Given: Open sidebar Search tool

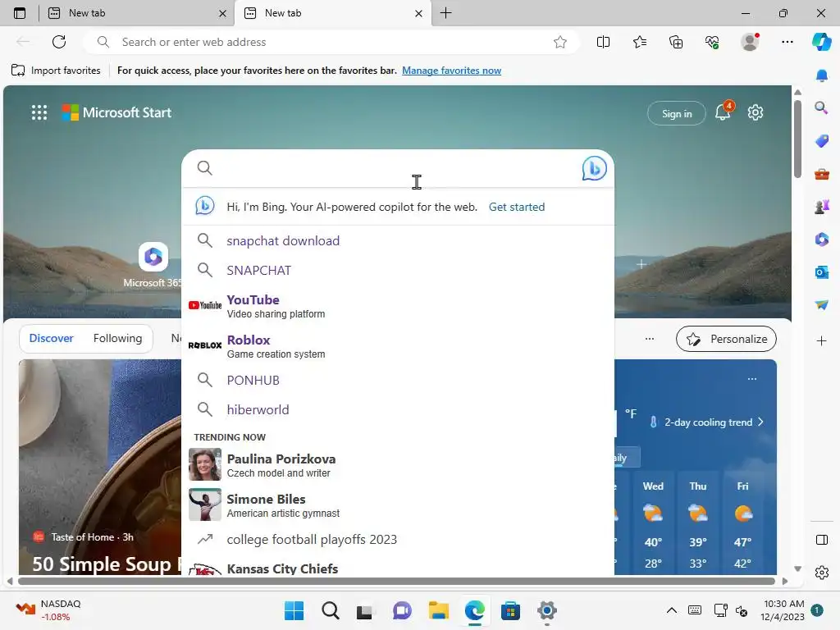Looking at the screenshot, I should click(x=822, y=108).
